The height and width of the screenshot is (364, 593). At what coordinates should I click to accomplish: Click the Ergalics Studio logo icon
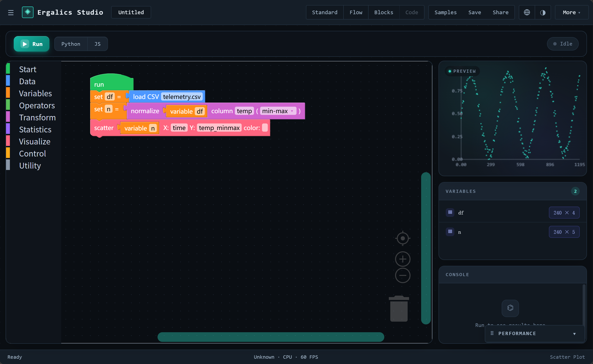click(28, 12)
